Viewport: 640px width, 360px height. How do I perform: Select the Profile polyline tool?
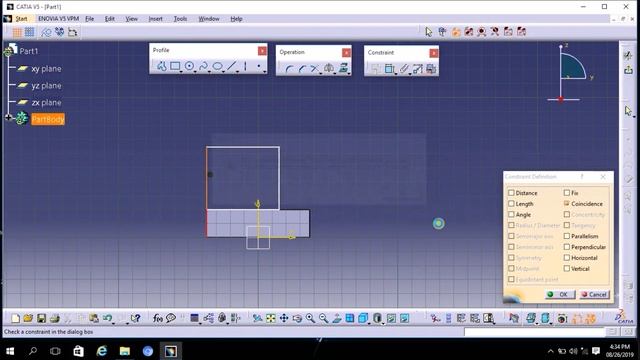point(162,66)
